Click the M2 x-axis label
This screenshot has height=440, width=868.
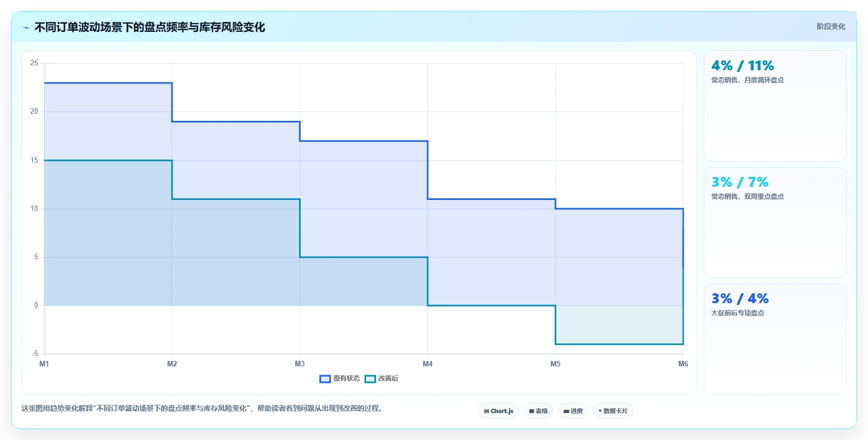click(x=172, y=364)
